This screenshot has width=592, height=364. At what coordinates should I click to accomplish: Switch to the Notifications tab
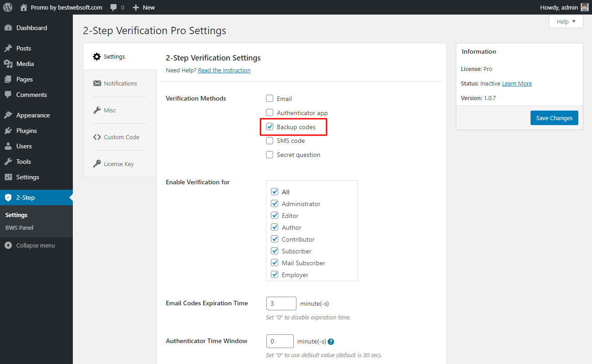(120, 83)
